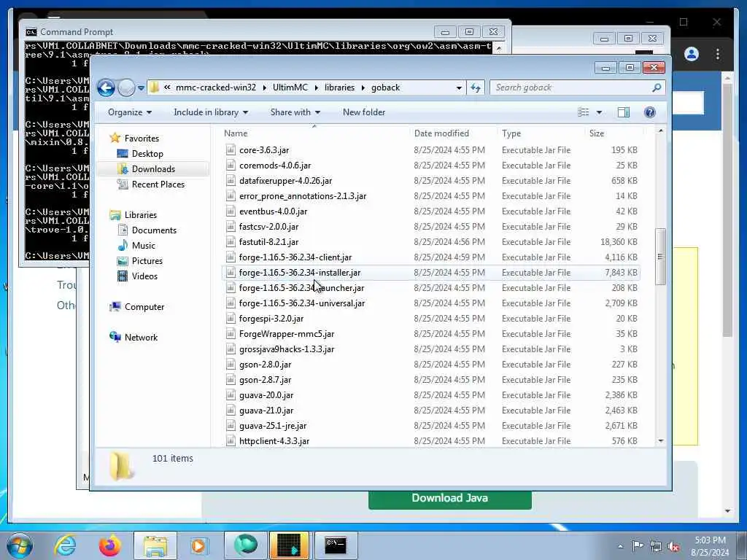Select forgespi-3.2.0.jar file icon
This screenshot has width=747, height=560.
(x=231, y=319)
